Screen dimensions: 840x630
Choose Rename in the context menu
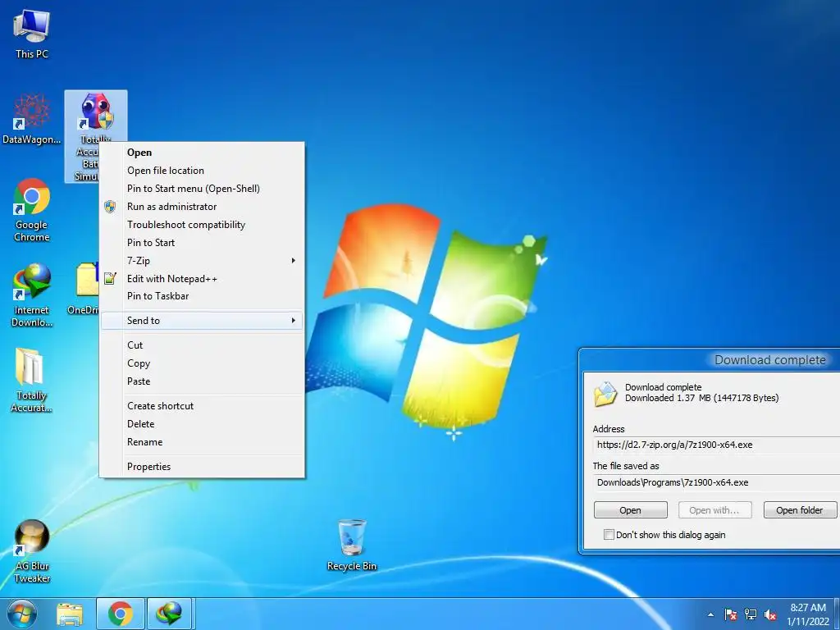[x=202, y=442]
